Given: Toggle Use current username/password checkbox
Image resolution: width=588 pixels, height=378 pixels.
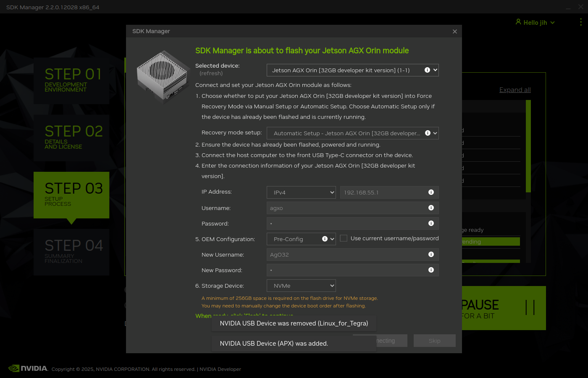Looking at the screenshot, I should point(344,238).
